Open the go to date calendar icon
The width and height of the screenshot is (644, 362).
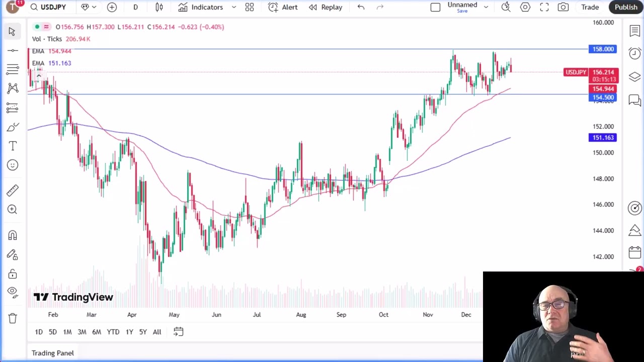pos(178,332)
